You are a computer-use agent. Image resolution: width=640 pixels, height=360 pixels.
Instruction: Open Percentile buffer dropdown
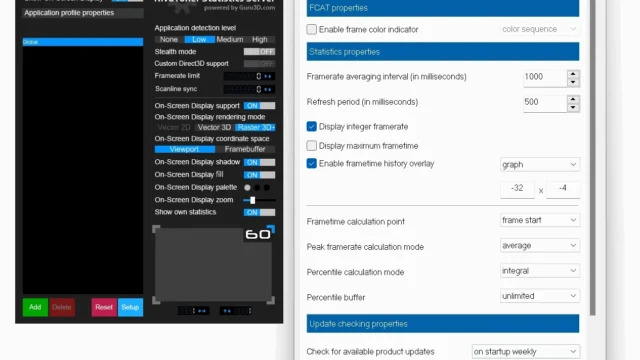pos(540,296)
